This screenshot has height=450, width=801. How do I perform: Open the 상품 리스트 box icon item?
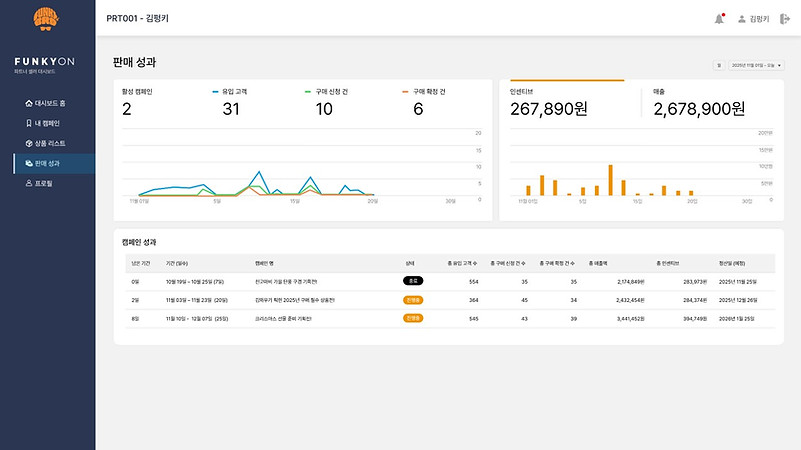pos(45,144)
